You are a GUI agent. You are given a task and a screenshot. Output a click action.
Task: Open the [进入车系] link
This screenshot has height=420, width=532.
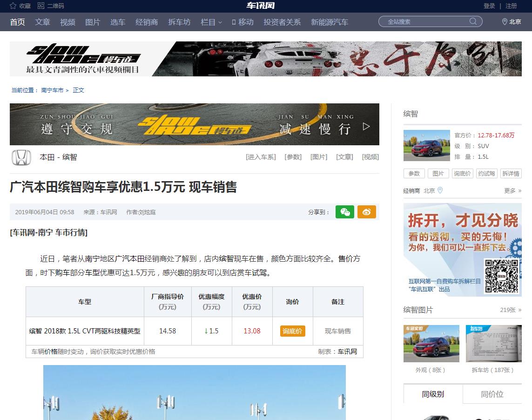coord(261,157)
